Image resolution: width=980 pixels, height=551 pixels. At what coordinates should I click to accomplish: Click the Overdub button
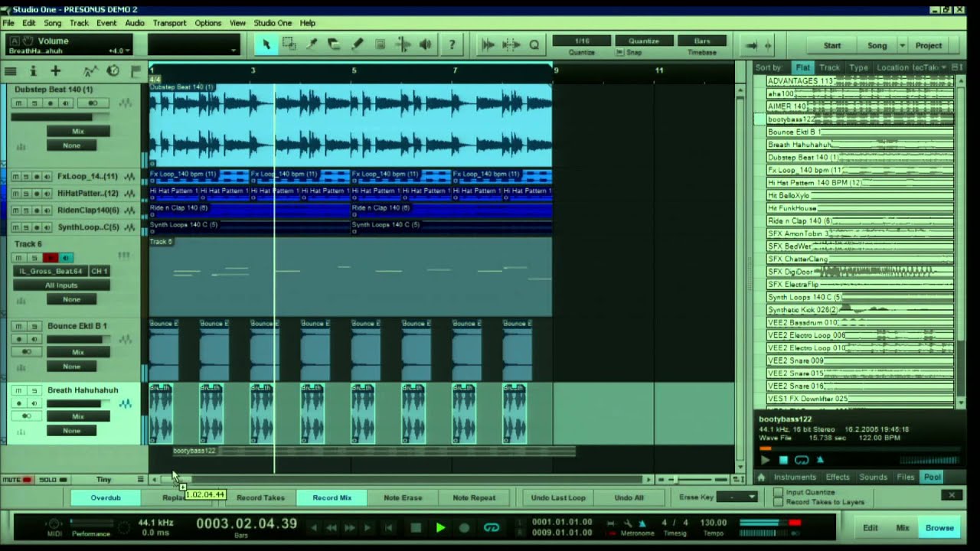106,497
